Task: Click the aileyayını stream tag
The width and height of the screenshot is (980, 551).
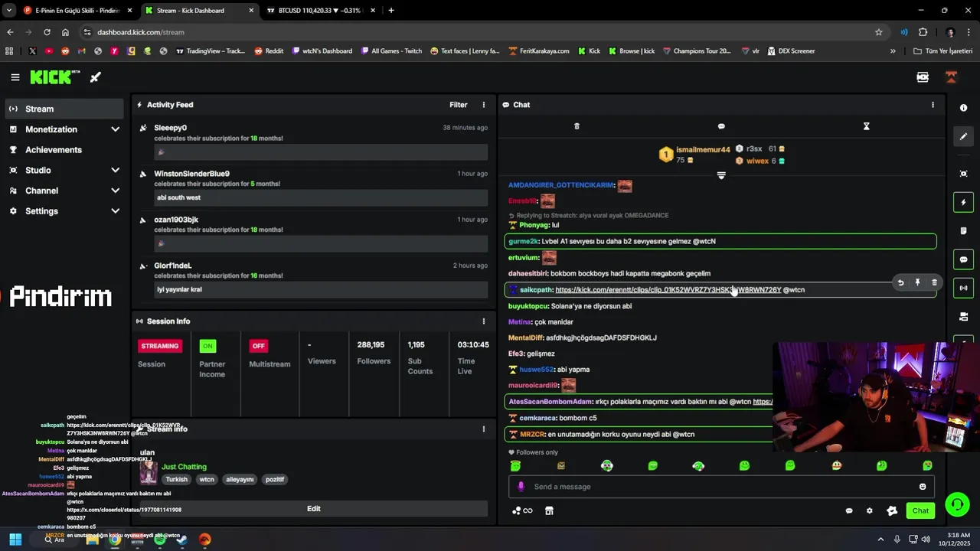Action: pos(240,479)
